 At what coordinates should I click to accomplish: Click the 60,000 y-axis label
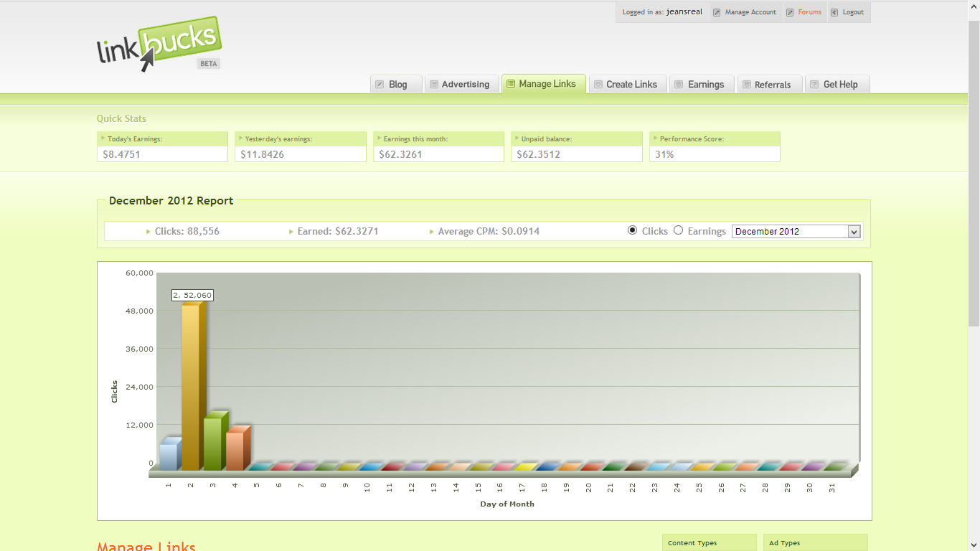tap(139, 273)
